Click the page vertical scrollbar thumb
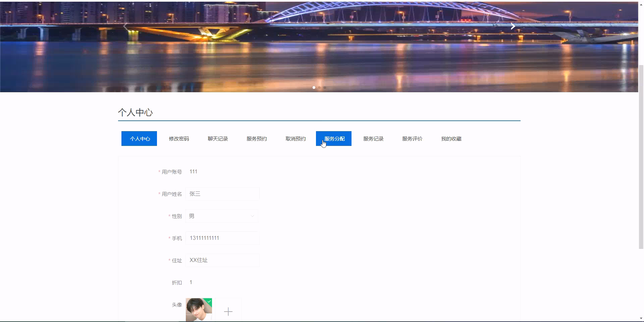The width and height of the screenshot is (644, 322). click(641, 157)
